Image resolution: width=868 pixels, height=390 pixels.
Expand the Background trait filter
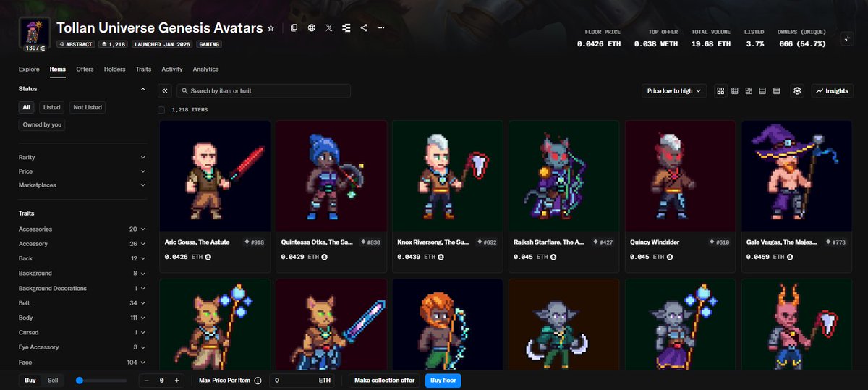(x=82, y=274)
